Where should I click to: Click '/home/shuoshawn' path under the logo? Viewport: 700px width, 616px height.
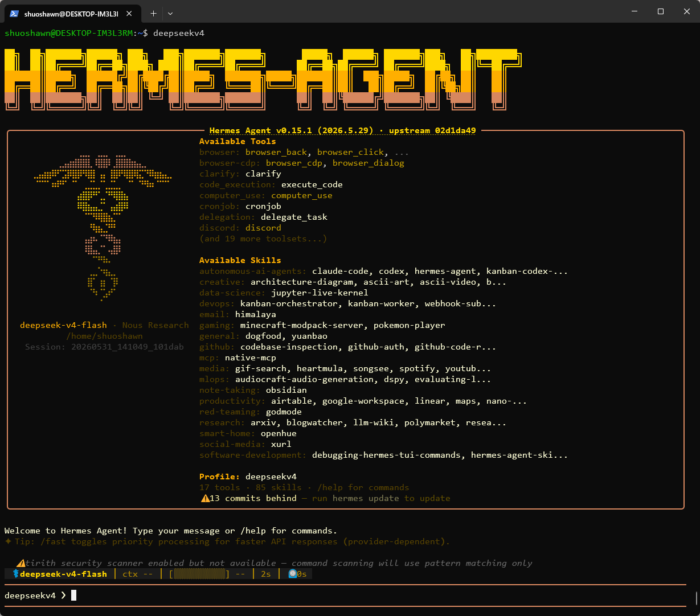click(x=104, y=336)
